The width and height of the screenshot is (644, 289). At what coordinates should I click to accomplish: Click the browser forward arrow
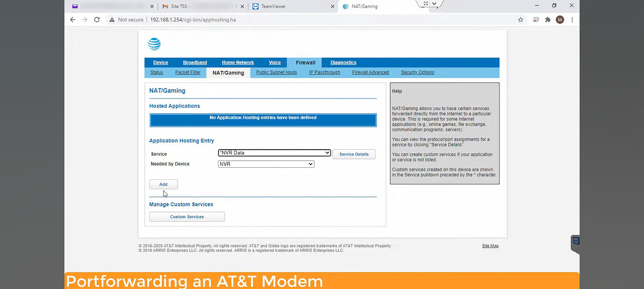(x=84, y=20)
